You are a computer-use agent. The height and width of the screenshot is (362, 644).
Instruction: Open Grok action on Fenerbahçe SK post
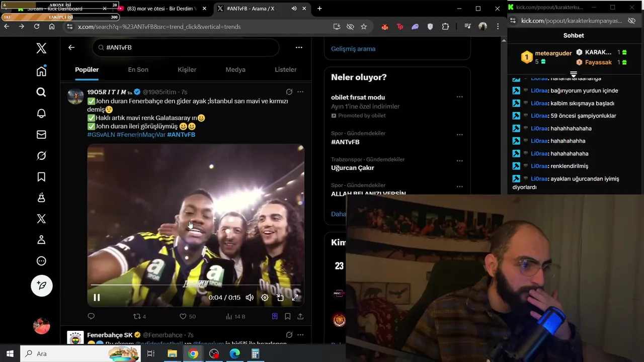click(289, 335)
